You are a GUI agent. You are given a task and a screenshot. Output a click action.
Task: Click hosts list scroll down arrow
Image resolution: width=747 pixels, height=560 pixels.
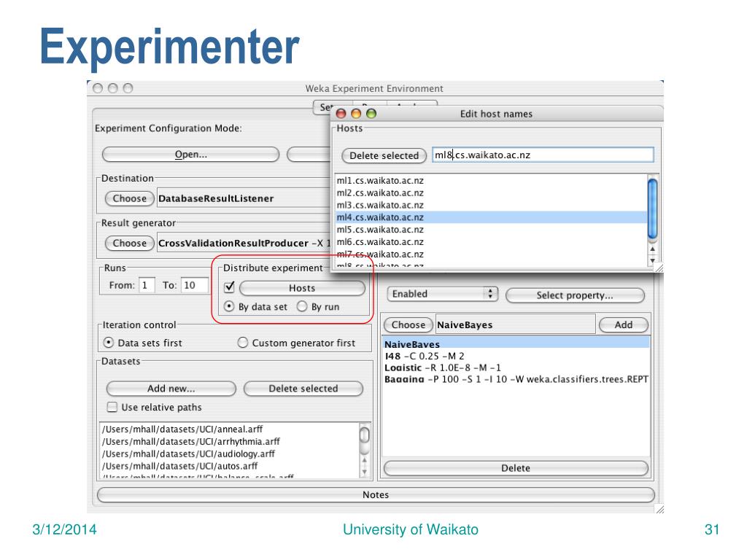tap(653, 260)
